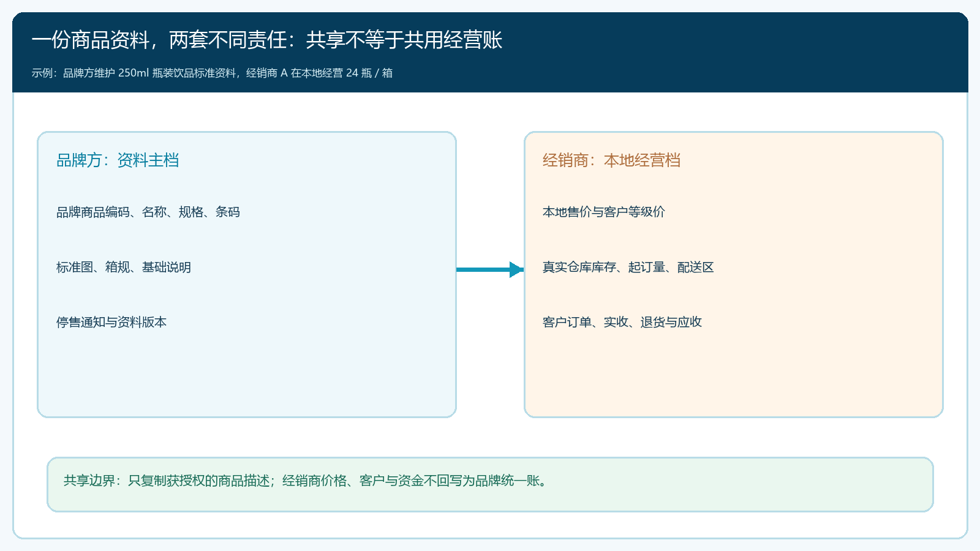The width and height of the screenshot is (980, 551).
Task: Click the 品牌商品编码、名称、规格、条码 line
Action: pyautogui.click(x=148, y=212)
